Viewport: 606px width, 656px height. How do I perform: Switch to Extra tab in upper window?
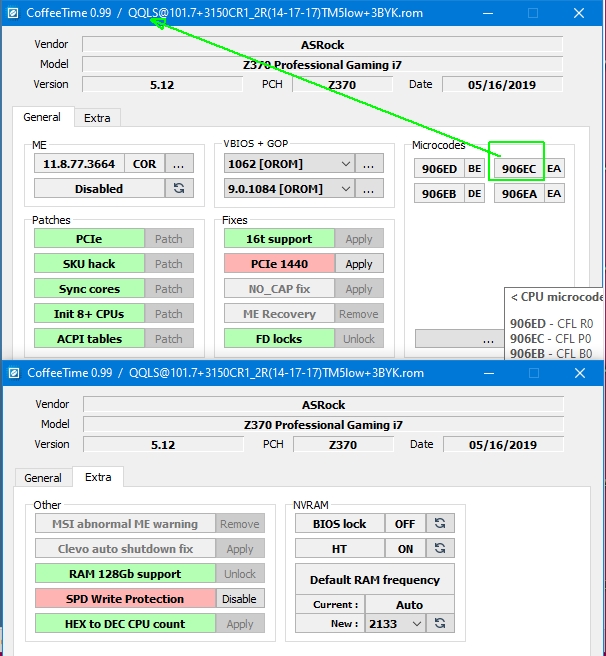point(97,118)
